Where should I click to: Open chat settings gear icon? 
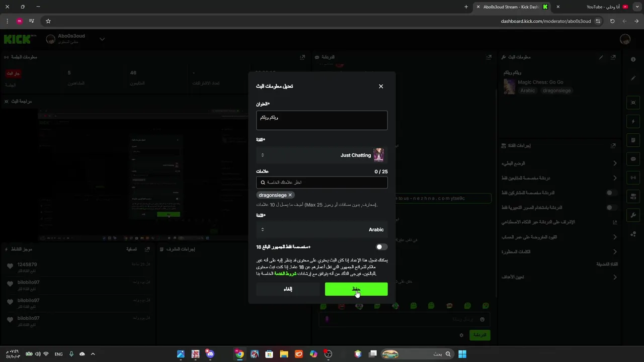(461, 335)
